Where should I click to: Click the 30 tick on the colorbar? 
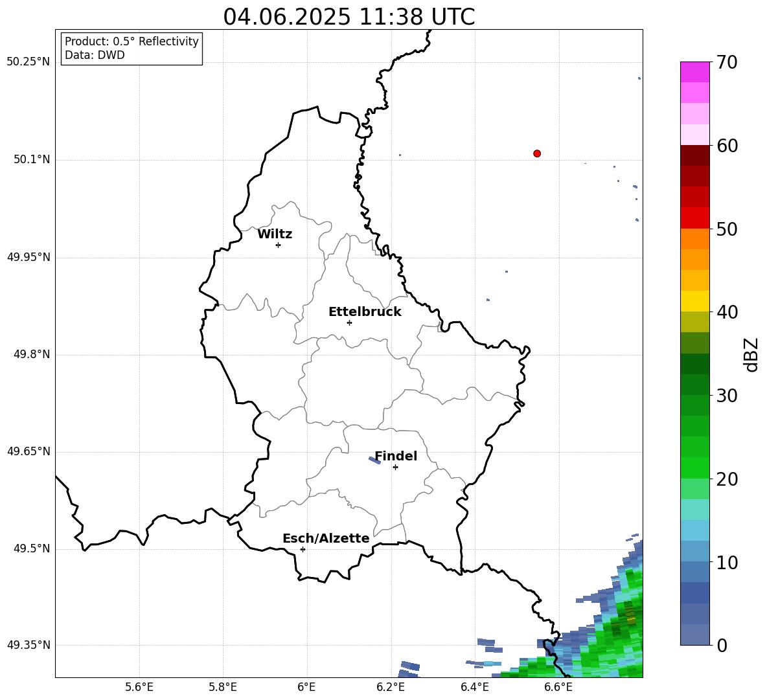[727, 396]
